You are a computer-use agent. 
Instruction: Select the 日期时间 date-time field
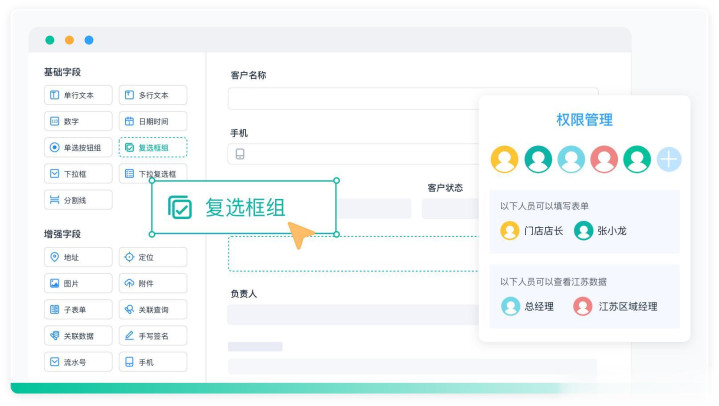coord(152,121)
